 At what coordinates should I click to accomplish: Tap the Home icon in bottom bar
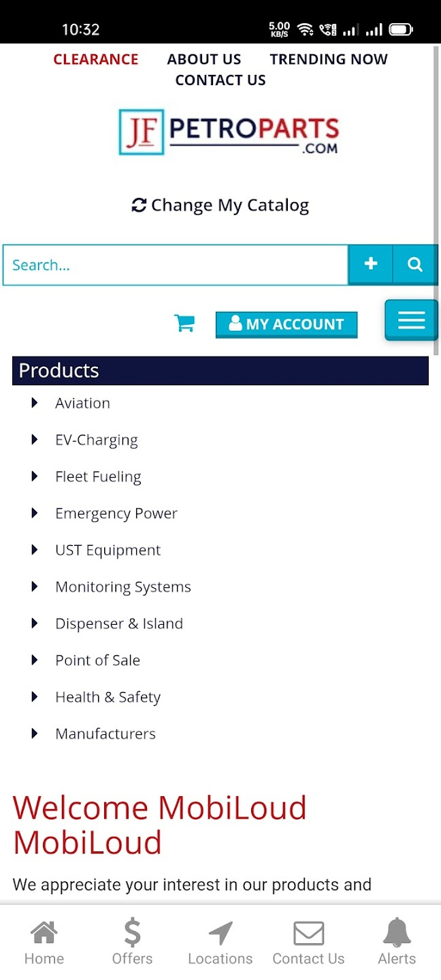pos(44,939)
